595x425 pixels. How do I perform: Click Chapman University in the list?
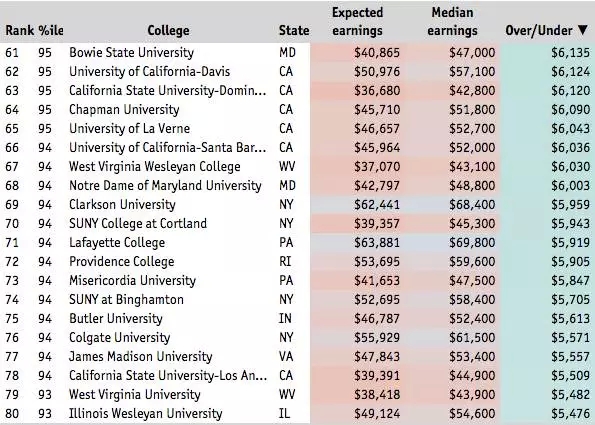(x=124, y=109)
